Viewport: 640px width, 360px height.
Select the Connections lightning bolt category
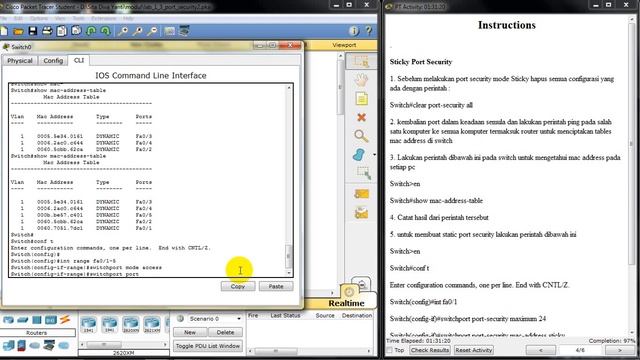coord(64,320)
